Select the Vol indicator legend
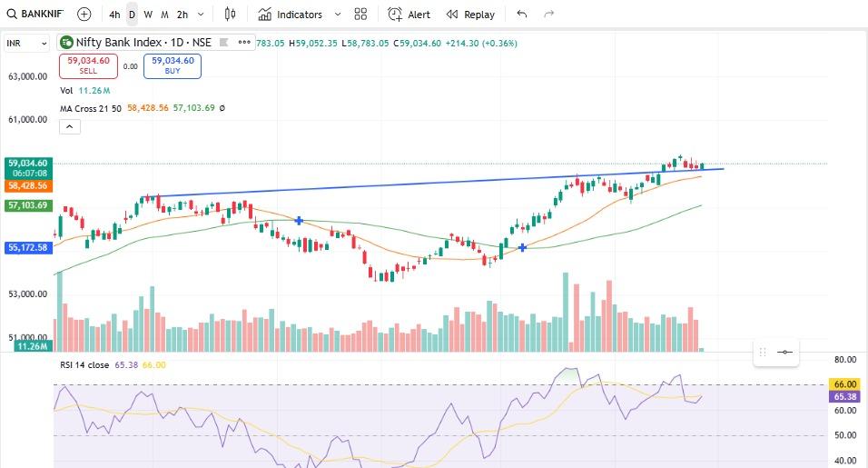This screenshot has width=868, height=468. [x=66, y=90]
